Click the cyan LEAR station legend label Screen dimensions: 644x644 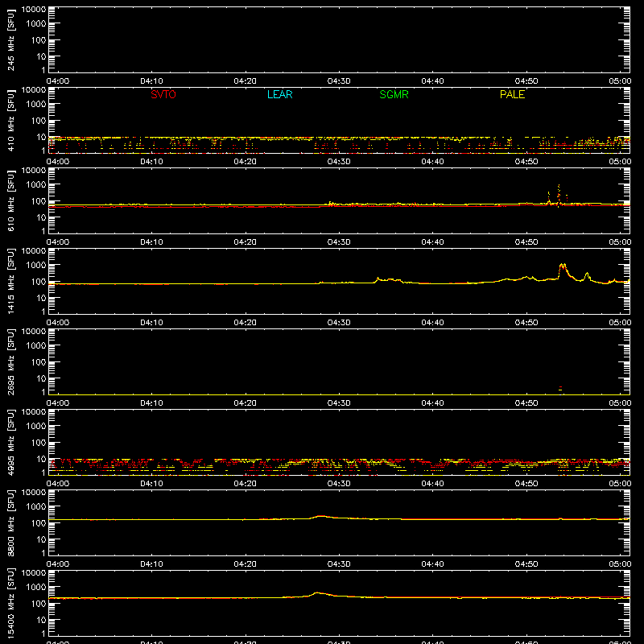(279, 94)
